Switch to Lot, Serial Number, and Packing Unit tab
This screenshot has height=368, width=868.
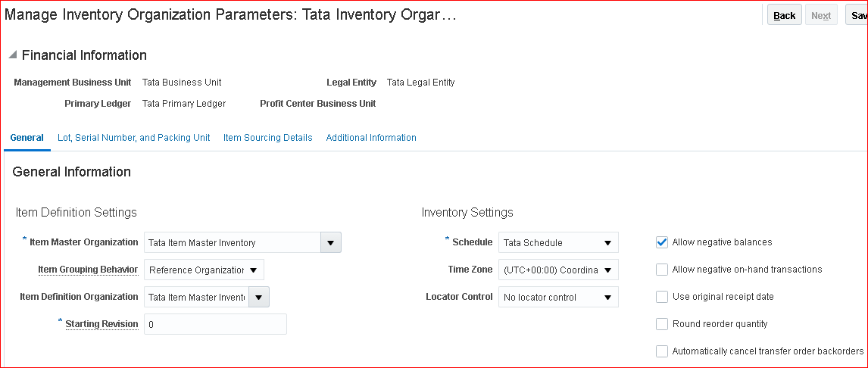(133, 138)
